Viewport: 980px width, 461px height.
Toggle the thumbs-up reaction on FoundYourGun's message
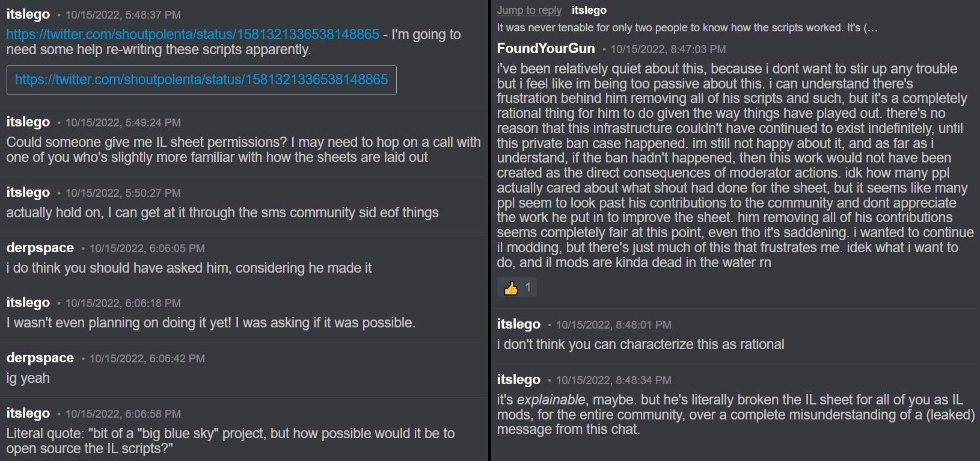tap(517, 288)
